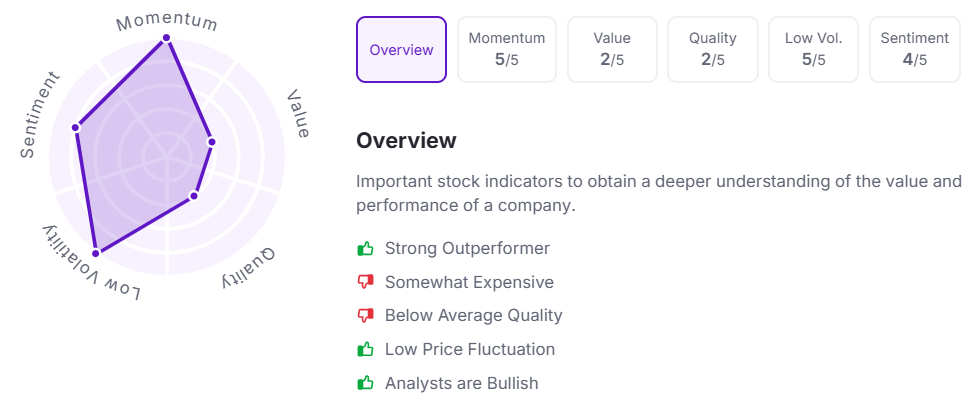
Task: Click thumbs-up icon beside Low Price Fluctuation
Action: coord(365,349)
